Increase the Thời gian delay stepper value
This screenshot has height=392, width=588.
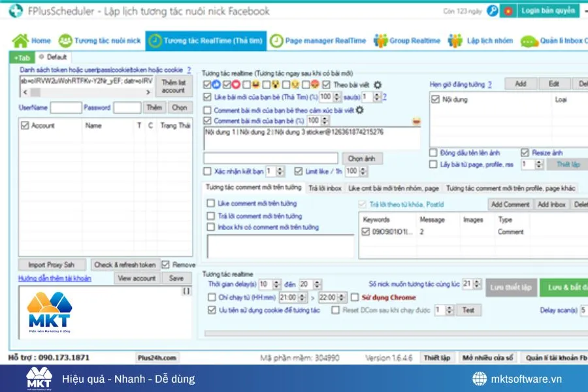point(278,282)
